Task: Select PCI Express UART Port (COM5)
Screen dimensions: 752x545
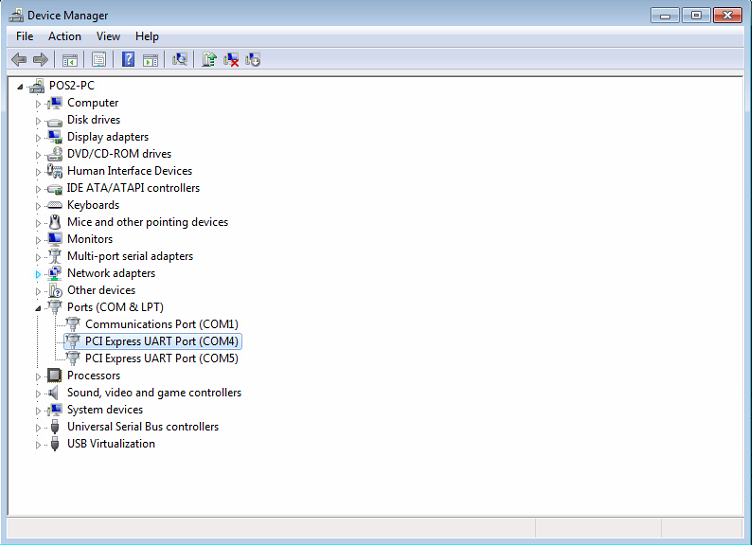Action: click(x=161, y=358)
